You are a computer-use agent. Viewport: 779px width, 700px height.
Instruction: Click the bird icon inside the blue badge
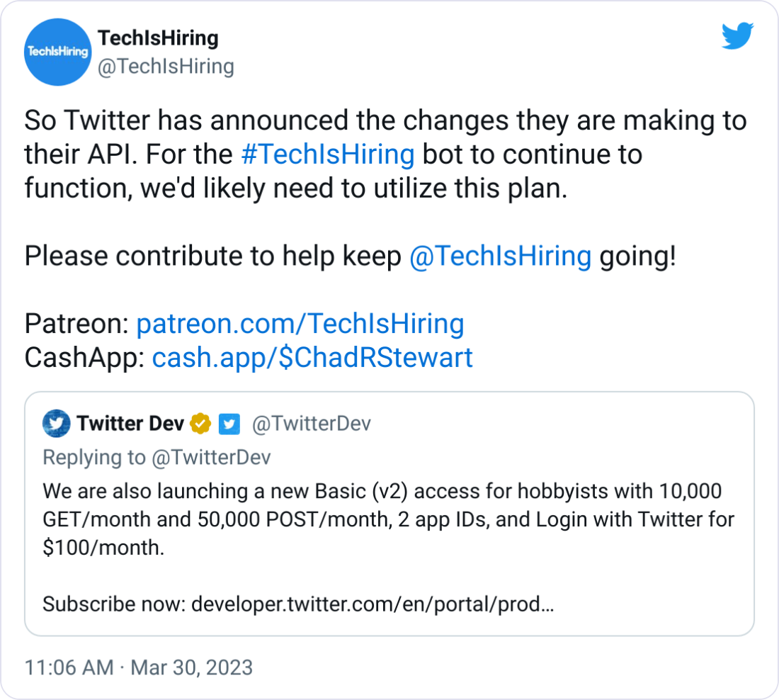pyautogui.click(x=229, y=424)
